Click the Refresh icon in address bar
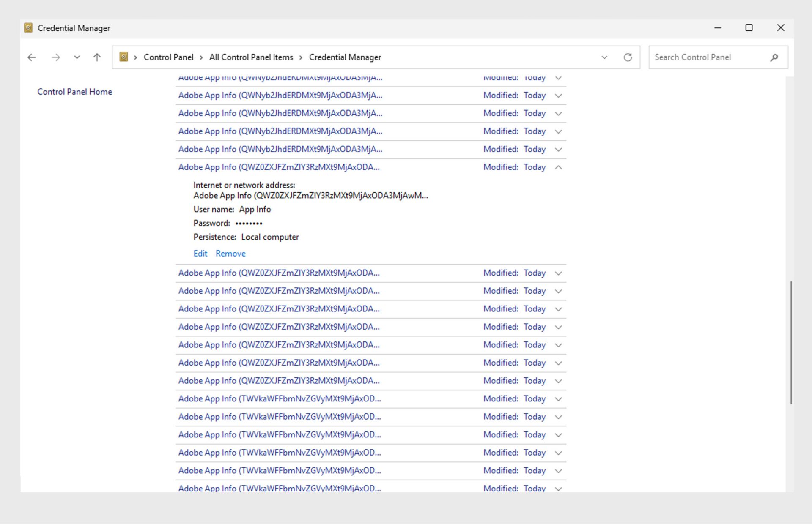This screenshot has height=524, width=812. pyautogui.click(x=628, y=57)
